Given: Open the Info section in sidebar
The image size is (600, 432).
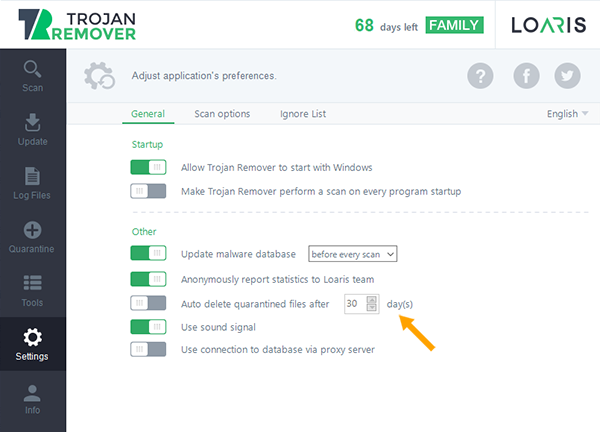Looking at the screenshot, I should point(33,399).
